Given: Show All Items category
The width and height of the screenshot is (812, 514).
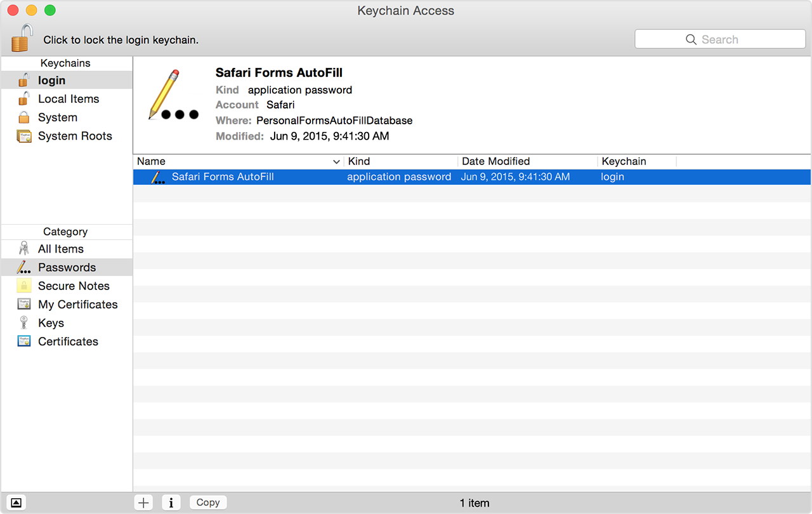Looking at the screenshot, I should [x=67, y=249].
